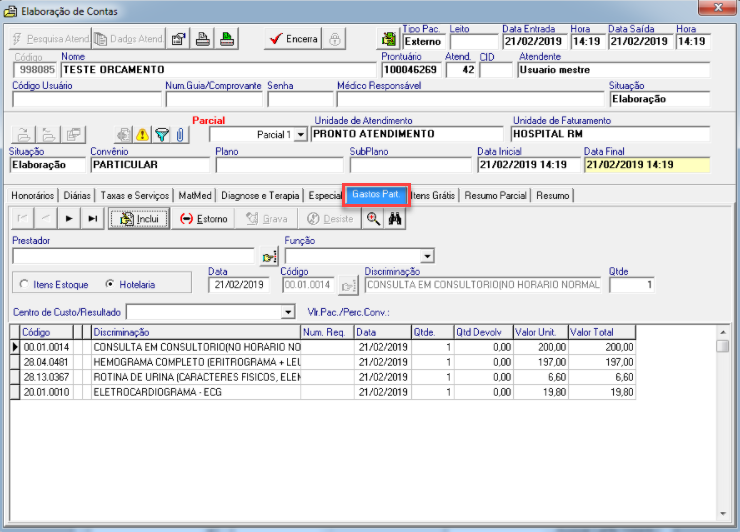Select the Hotelaria radio button

click(110, 284)
